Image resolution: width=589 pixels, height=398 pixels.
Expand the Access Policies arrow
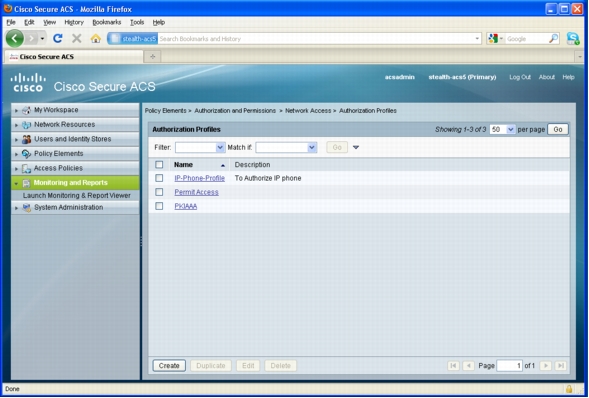(16, 169)
